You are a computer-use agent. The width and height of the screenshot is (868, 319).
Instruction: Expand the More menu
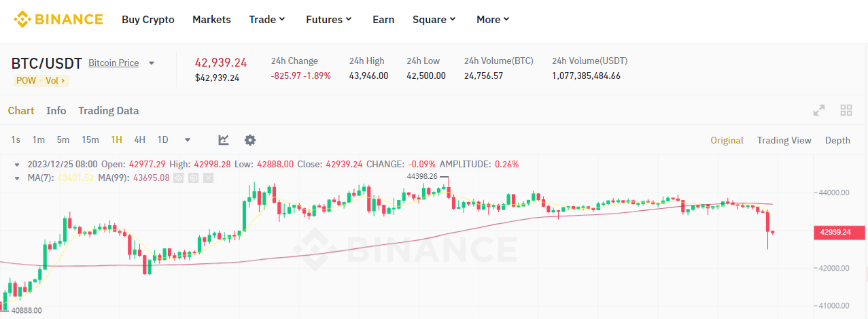493,20
